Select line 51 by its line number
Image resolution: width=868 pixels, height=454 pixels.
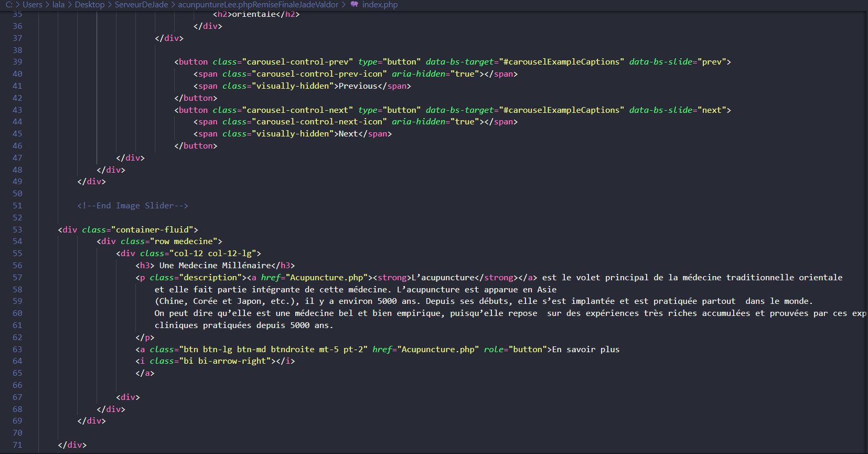pyautogui.click(x=17, y=206)
